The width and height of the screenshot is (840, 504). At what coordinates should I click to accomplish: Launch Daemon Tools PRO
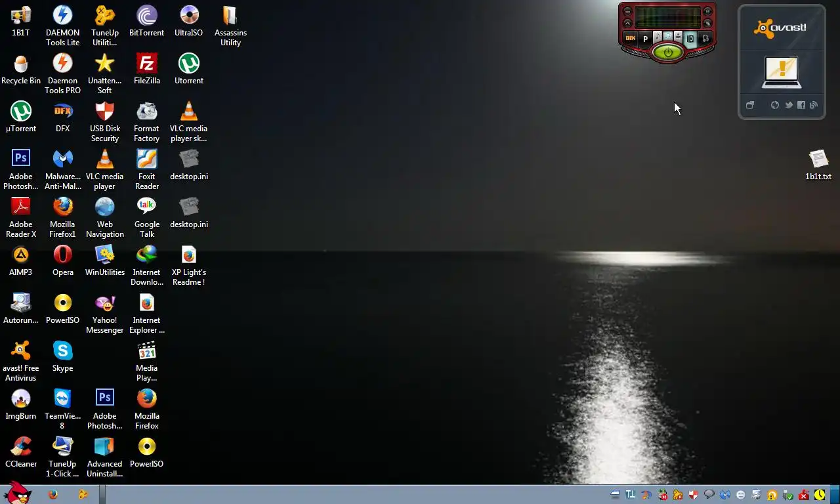point(63,73)
